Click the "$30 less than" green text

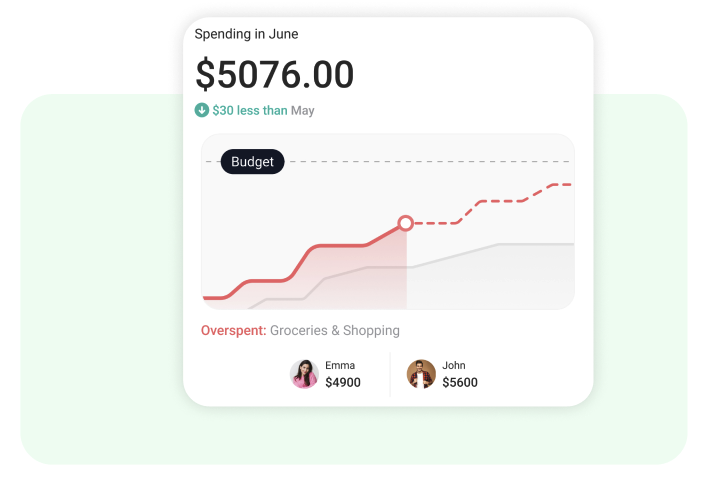[x=249, y=110]
